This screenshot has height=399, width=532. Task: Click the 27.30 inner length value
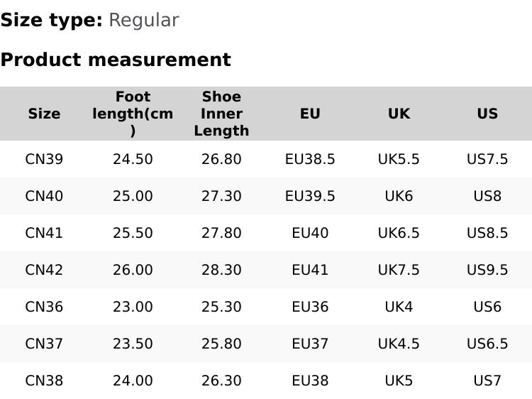tap(221, 196)
